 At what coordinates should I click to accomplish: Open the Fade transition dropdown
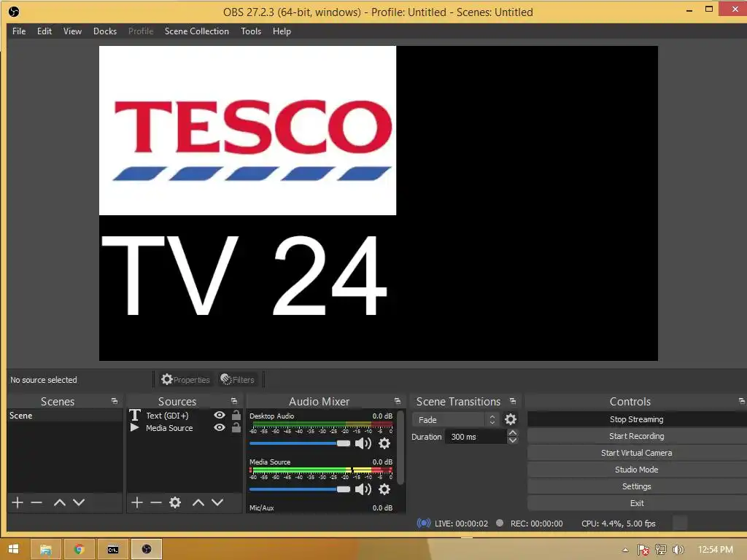(x=457, y=419)
